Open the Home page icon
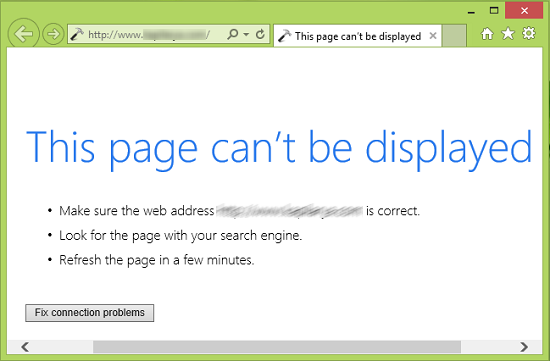This screenshot has width=550, height=361. (x=487, y=34)
